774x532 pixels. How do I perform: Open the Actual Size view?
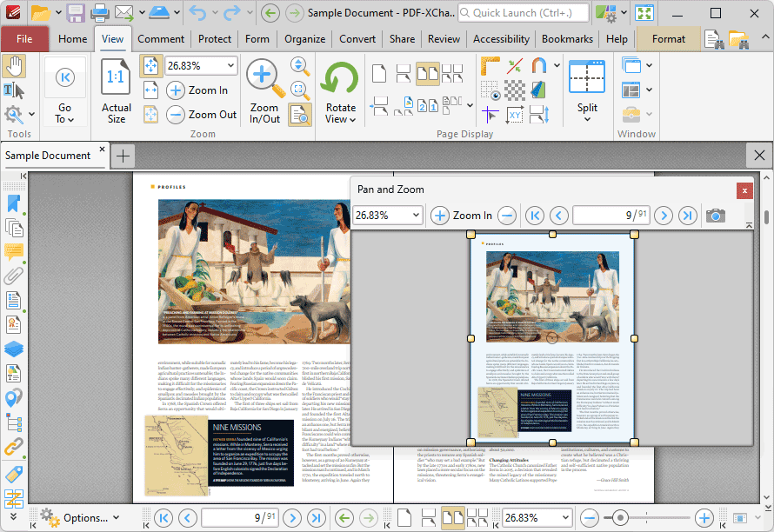(116, 90)
